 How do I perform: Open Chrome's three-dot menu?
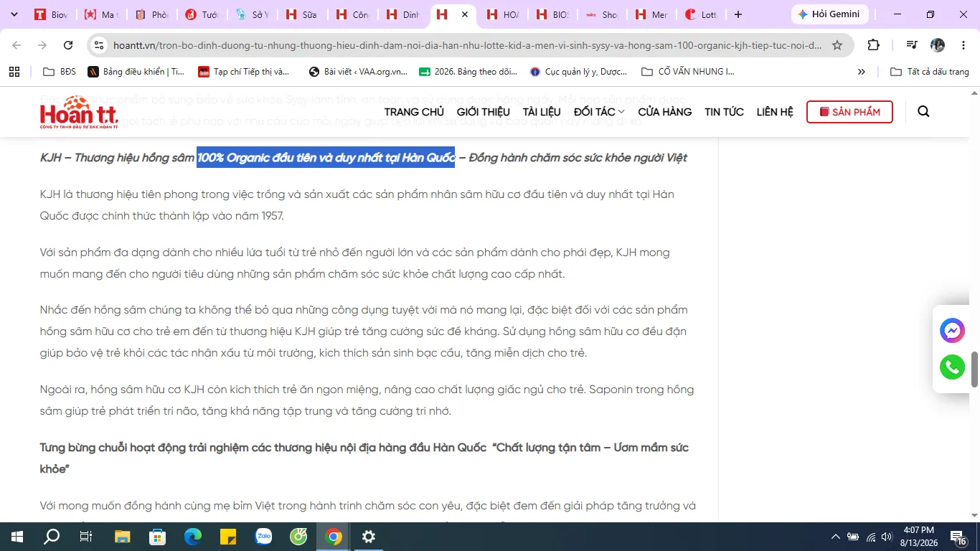point(963,45)
